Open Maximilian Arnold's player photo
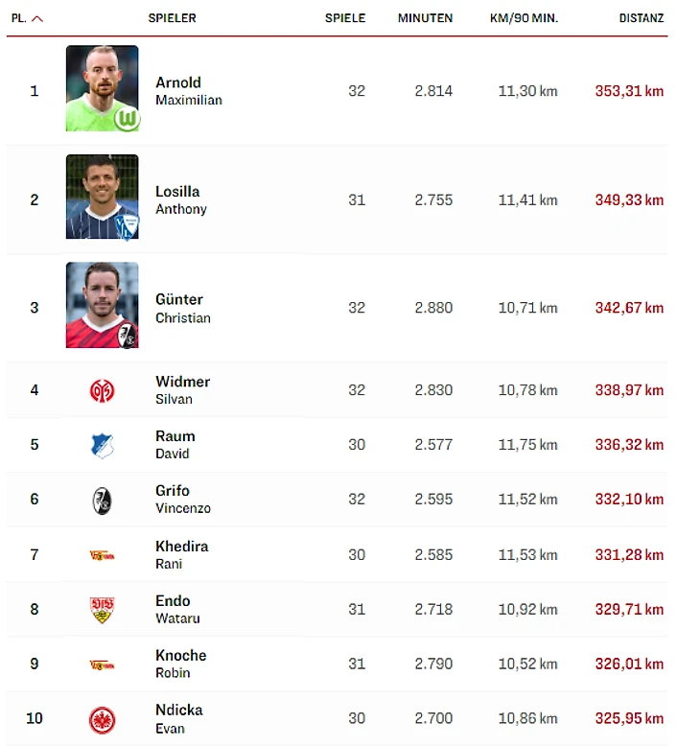700x746 pixels. click(x=102, y=89)
